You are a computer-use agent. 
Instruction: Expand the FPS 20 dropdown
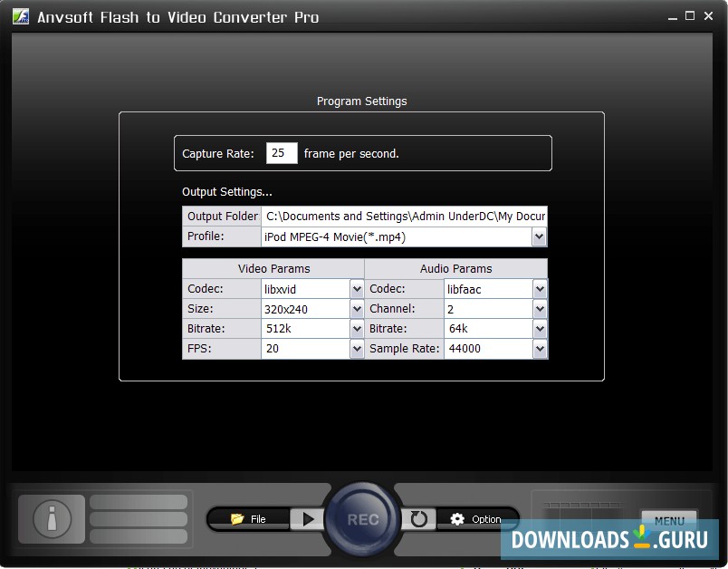[x=357, y=349]
